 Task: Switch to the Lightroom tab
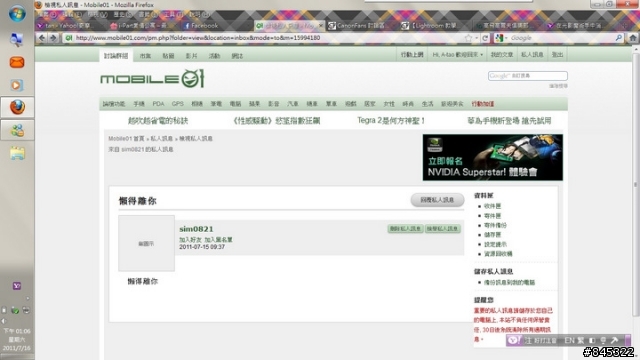coord(434,26)
